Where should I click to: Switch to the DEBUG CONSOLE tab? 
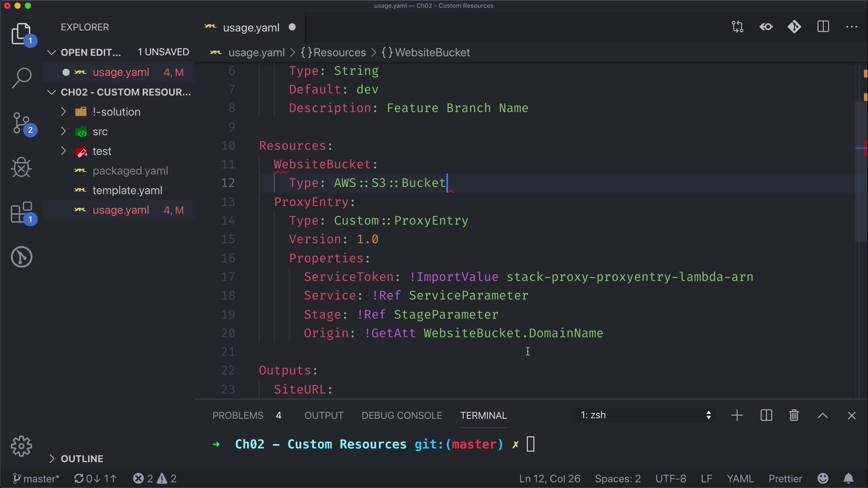(401, 415)
